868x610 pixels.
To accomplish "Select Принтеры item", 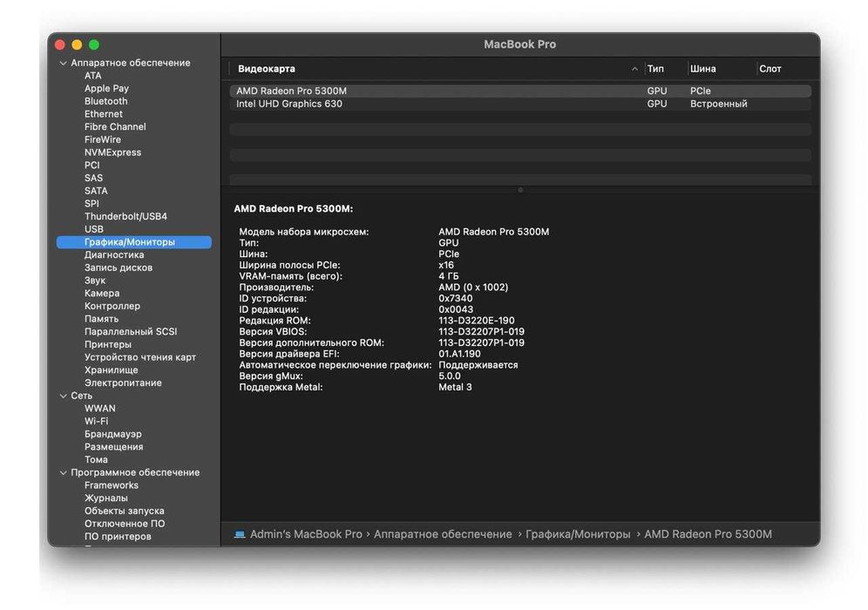I will [108, 344].
